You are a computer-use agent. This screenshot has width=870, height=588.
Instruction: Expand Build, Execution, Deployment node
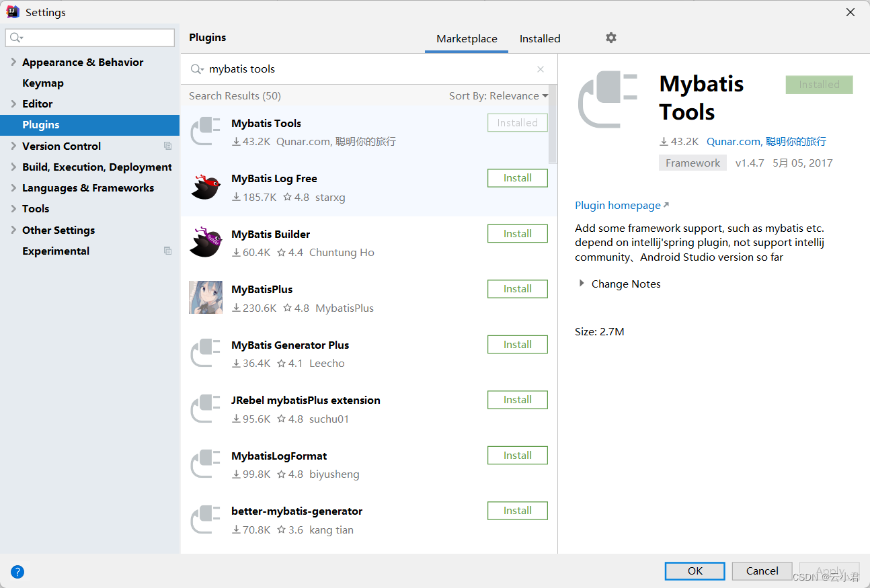[x=13, y=167]
